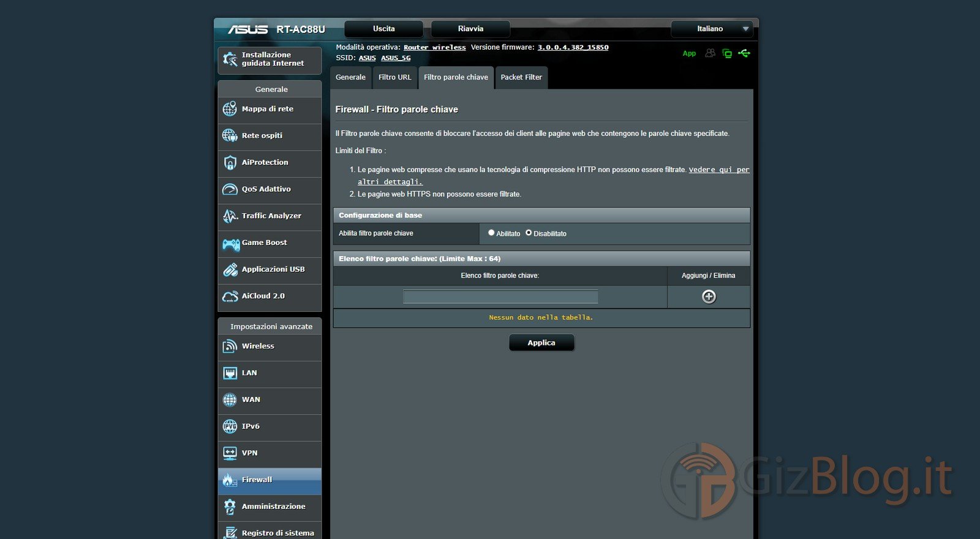Open firmware version 3.0.0.4.382_15850 link

coord(573,47)
